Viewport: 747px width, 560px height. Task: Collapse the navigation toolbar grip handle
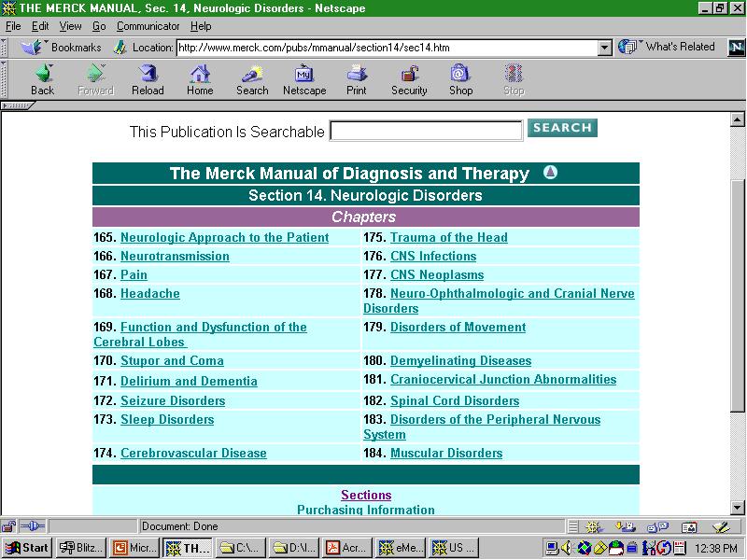click(x=4, y=79)
